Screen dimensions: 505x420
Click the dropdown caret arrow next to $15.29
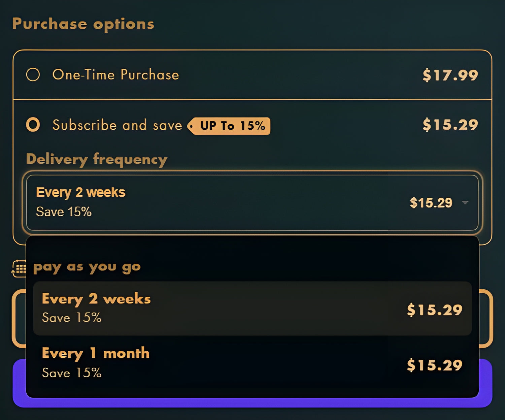coord(465,202)
